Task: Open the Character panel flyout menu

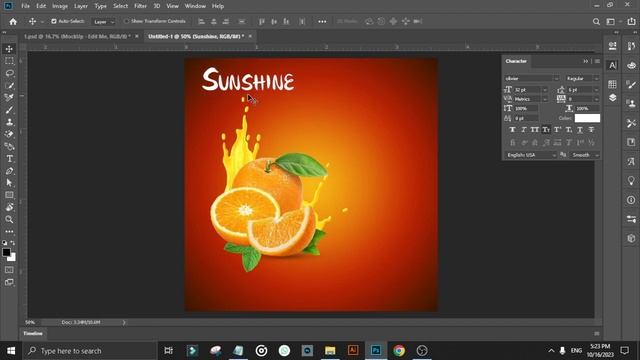Action: coord(597,61)
